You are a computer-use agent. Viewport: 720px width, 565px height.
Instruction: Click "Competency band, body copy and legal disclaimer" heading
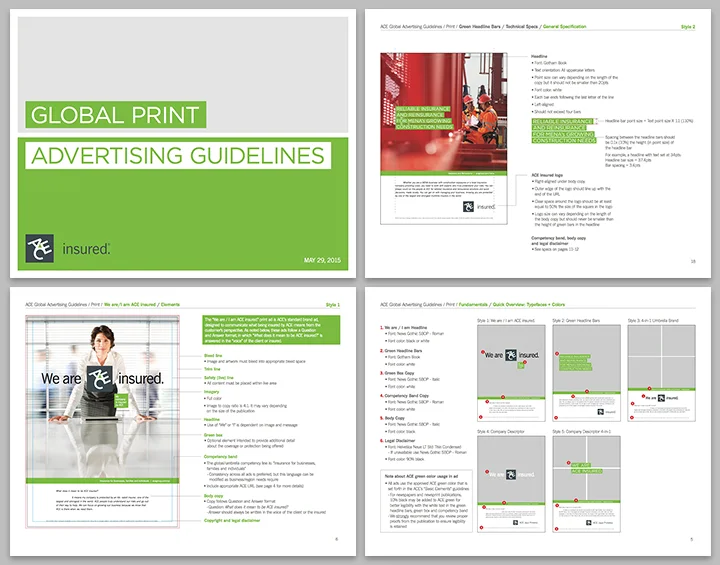tap(558, 241)
